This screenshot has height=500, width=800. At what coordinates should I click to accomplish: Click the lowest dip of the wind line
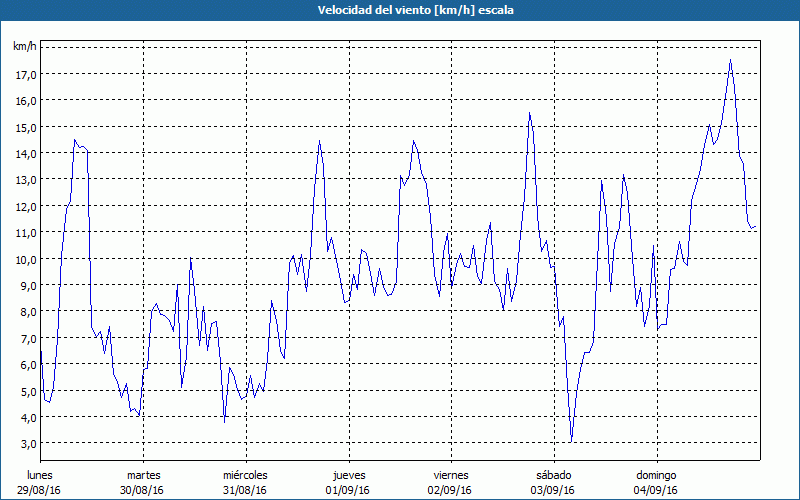pos(571,440)
